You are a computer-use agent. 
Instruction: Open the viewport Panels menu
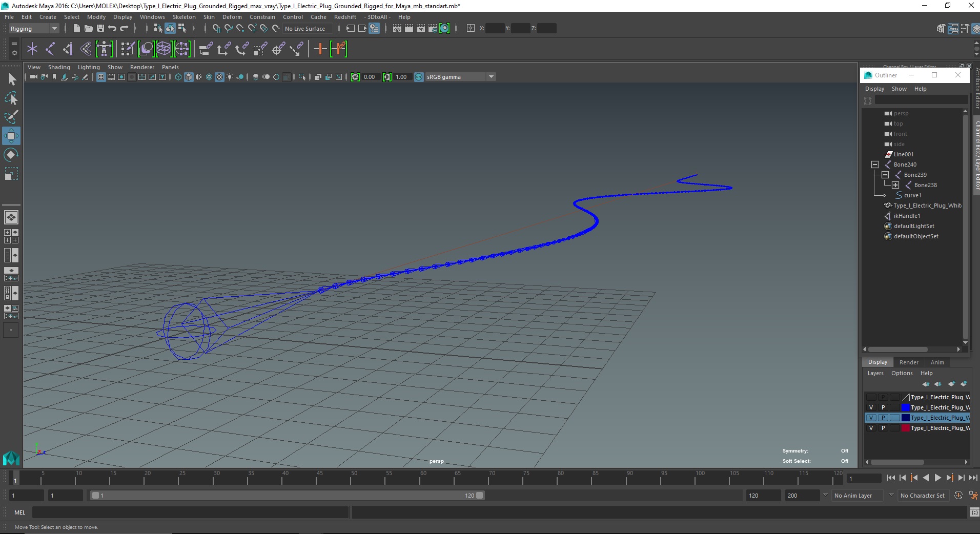point(170,67)
